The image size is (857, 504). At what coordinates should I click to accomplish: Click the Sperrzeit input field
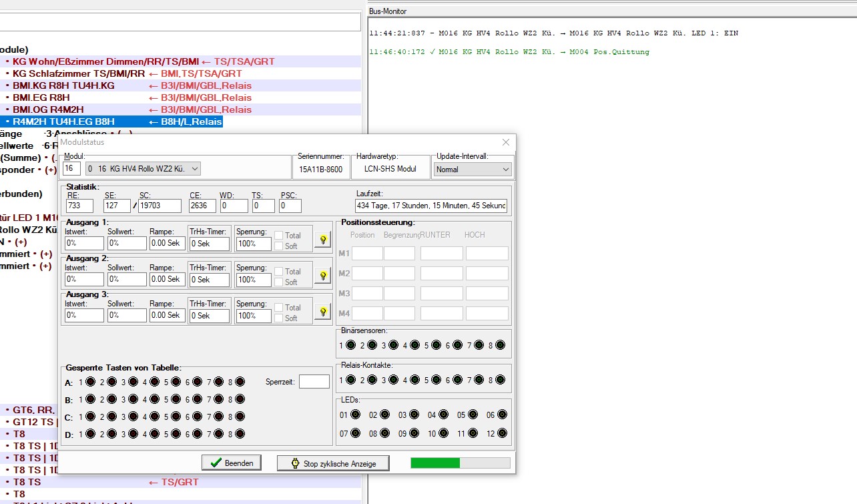[x=314, y=382]
